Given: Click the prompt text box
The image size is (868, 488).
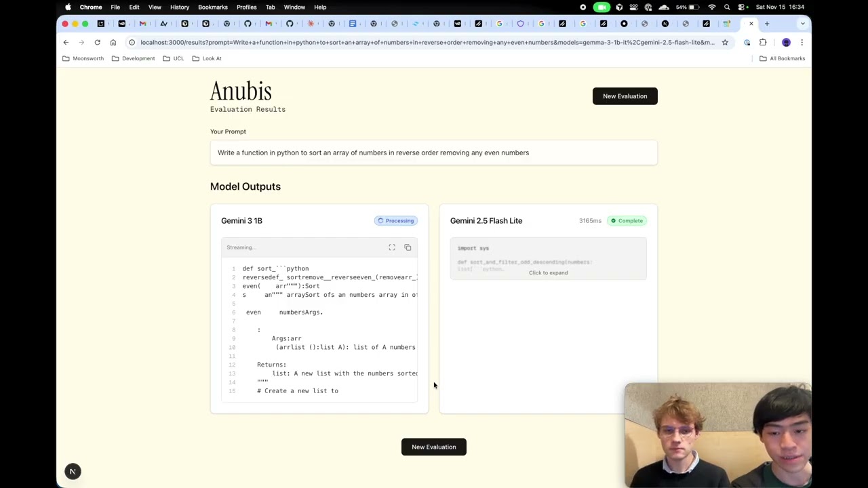Looking at the screenshot, I should point(434,152).
